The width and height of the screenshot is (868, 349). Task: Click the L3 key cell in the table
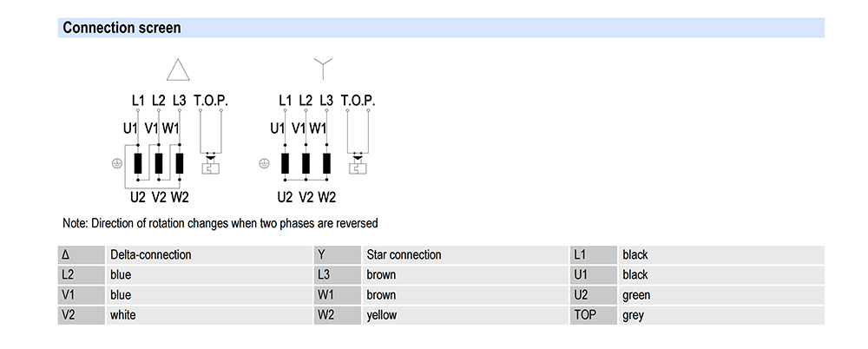pos(336,275)
